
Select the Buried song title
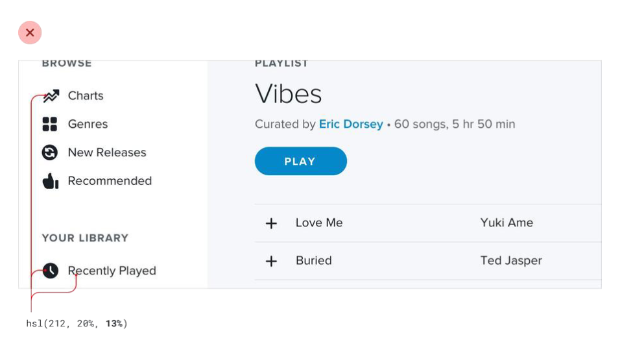(314, 260)
